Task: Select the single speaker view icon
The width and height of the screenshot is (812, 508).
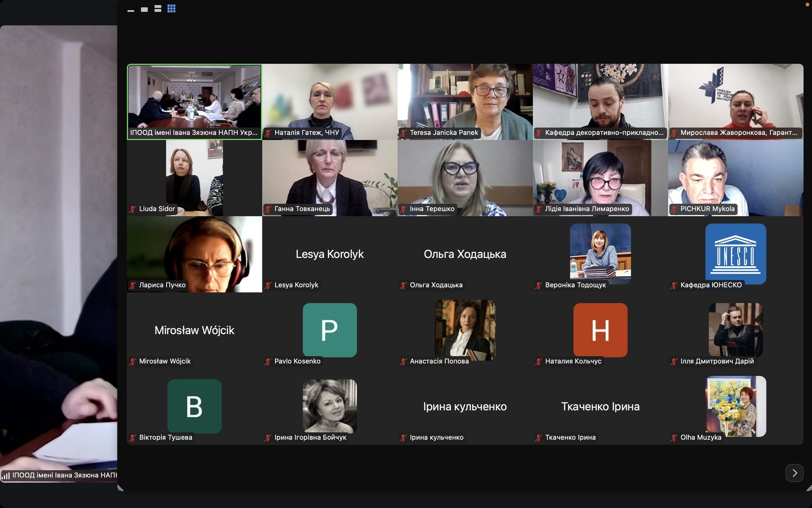Action: point(144,9)
